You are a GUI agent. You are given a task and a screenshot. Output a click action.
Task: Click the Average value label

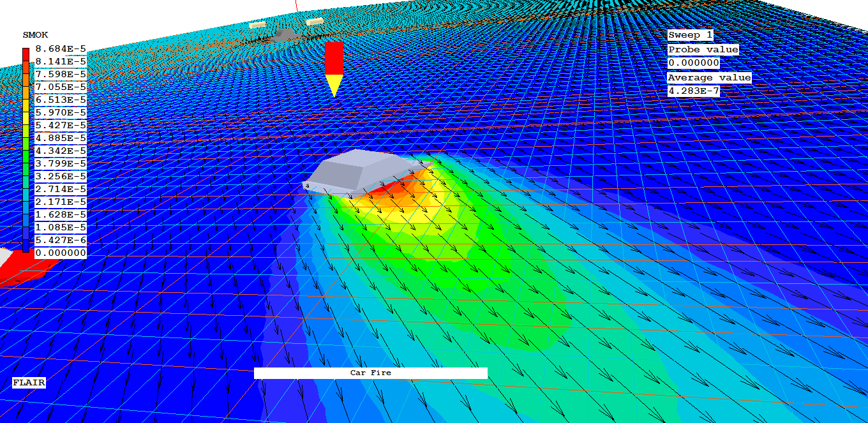[x=709, y=77]
